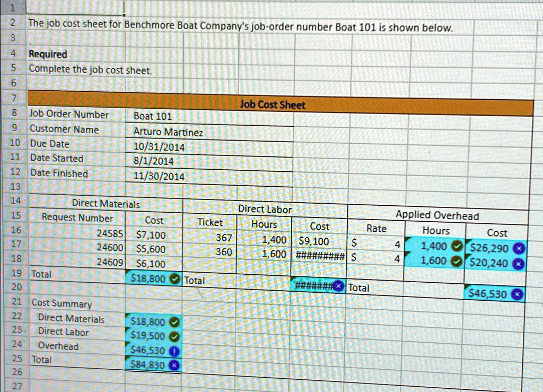Click the warning icon next to Overhead $46,530 summary
Screen dimensions: 543x392
tap(174, 351)
